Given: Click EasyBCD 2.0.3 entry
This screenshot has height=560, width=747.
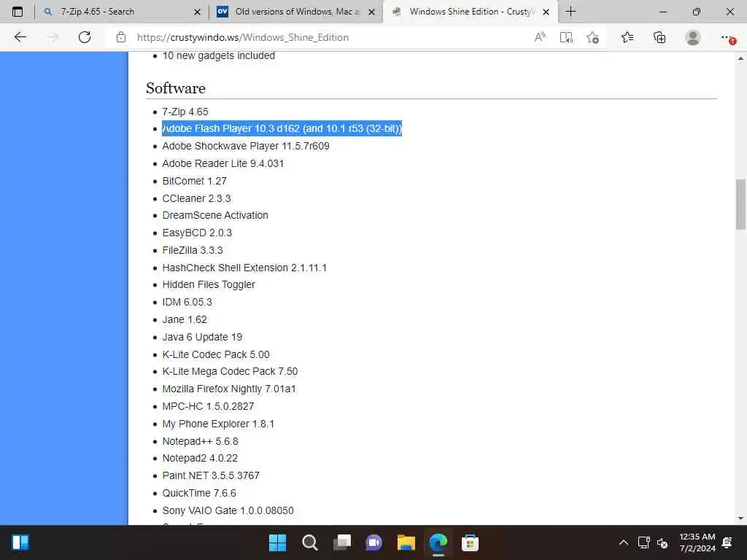Looking at the screenshot, I should tap(197, 233).
